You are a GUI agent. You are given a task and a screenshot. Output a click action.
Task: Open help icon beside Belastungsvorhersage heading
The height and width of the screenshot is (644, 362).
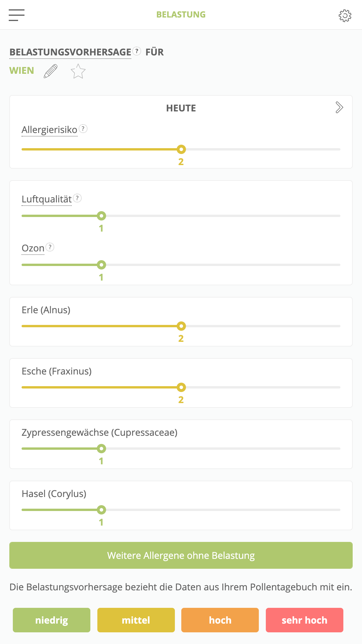pyautogui.click(x=137, y=51)
